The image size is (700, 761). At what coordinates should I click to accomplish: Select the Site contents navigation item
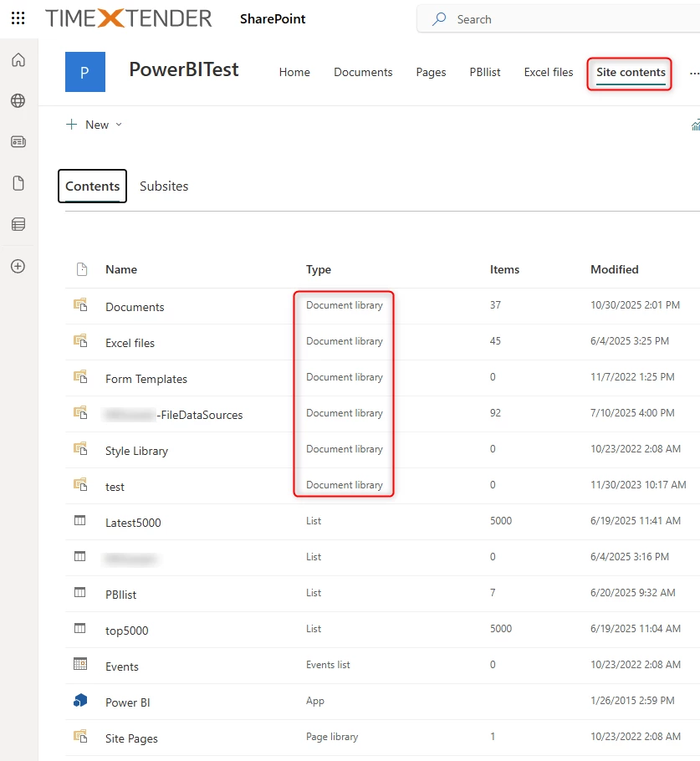tap(631, 72)
